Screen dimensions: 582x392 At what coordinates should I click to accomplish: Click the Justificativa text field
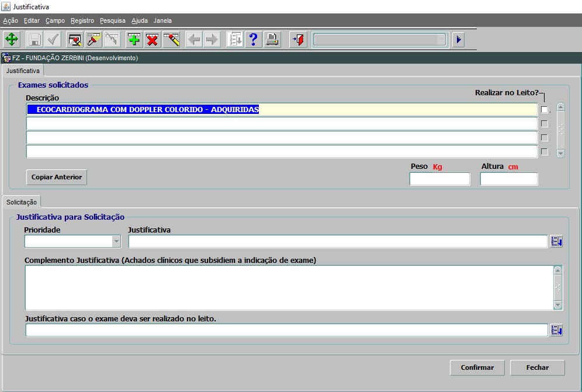338,241
